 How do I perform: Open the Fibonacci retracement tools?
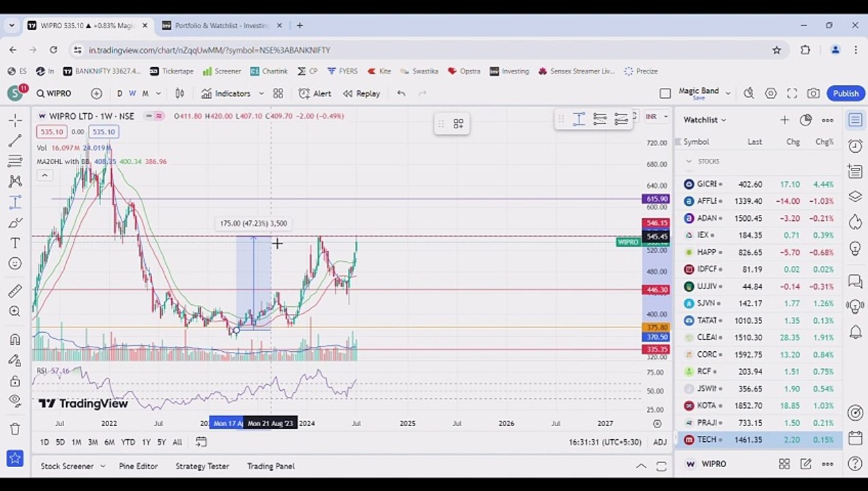[x=14, y=161]
